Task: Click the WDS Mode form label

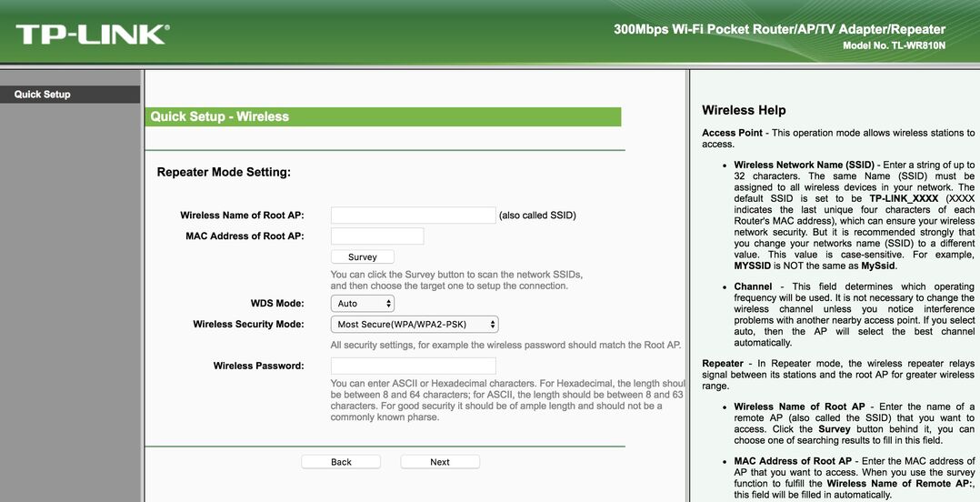Action: [277, 304]
